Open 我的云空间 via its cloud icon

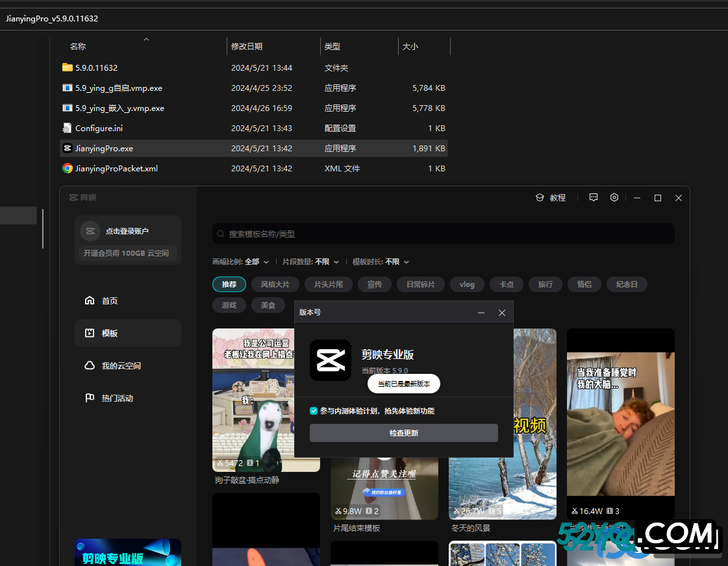pyautogui.click(x=90, y=365)
